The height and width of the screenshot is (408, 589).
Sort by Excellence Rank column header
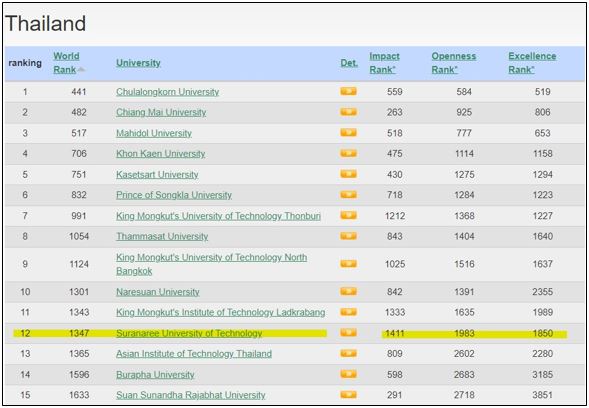coord(532,63)
